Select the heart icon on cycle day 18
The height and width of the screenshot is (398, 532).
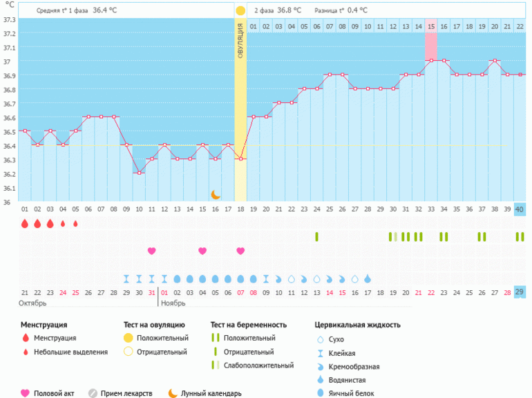tap(240, 250)
